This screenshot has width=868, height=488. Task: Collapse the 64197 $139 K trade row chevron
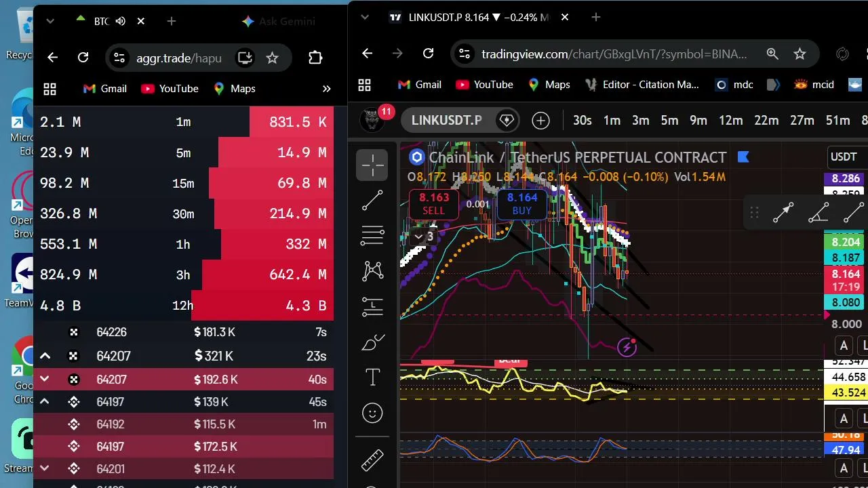point(45,402)
